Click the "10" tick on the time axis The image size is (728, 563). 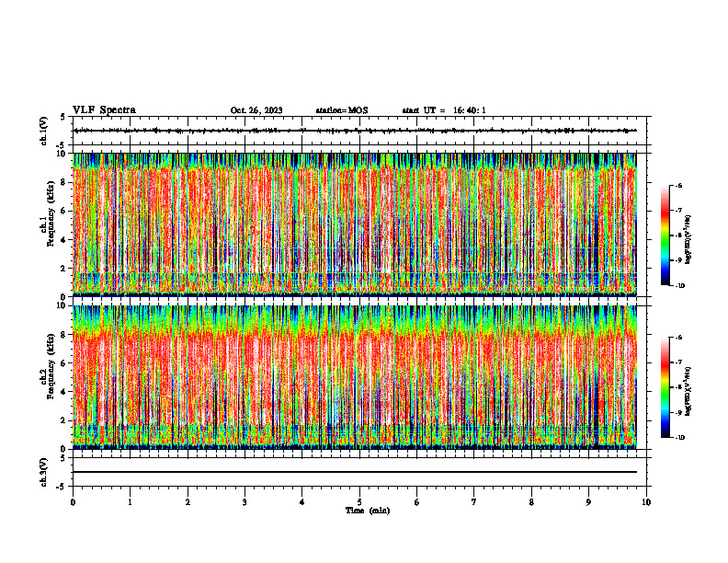click(x=646, y=502)
